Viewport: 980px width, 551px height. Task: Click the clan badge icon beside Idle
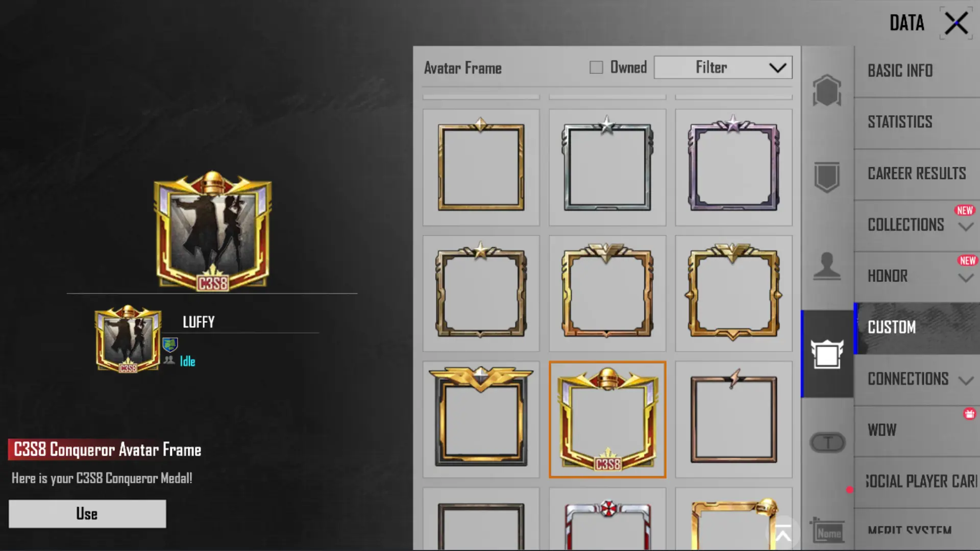pos(170,345)
